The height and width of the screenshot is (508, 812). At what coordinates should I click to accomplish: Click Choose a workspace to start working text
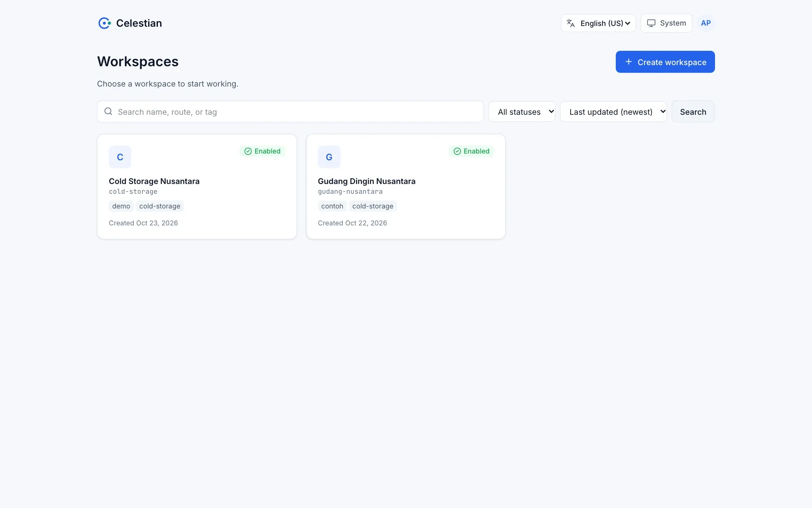pos(168,84)
